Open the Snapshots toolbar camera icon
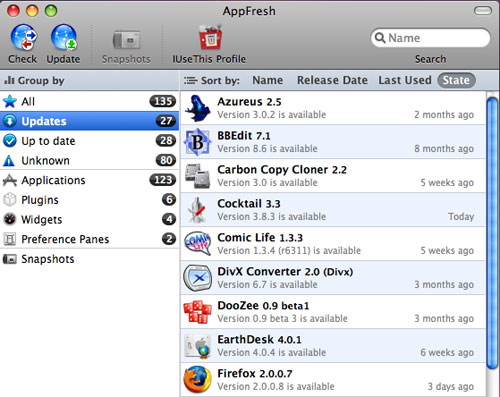Viewport: 500px width, 397px height. (126, 40)
